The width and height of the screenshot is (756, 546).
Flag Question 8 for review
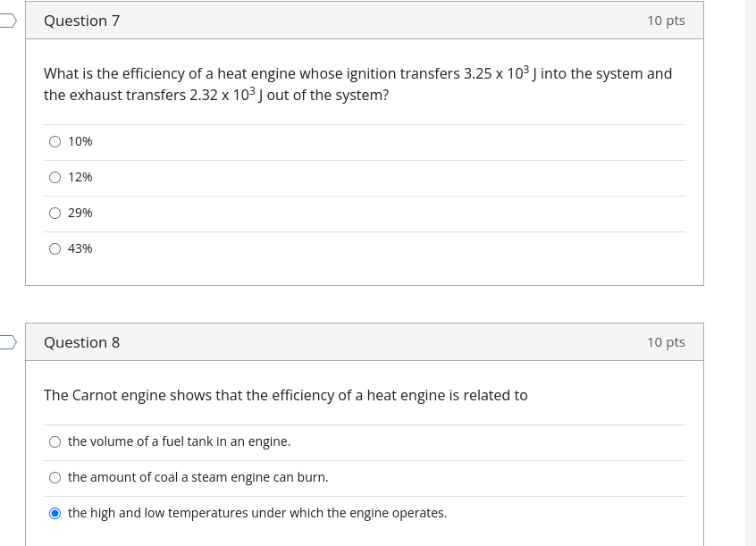4,341
